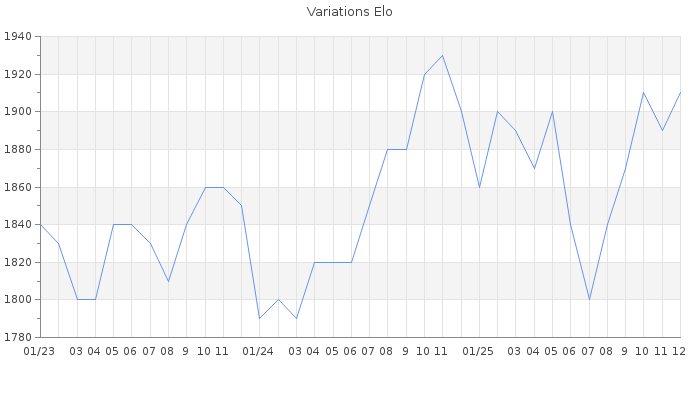Click the highest peak of the Elo line
This screenshot has height=400, width=700.
click(442, 55)
